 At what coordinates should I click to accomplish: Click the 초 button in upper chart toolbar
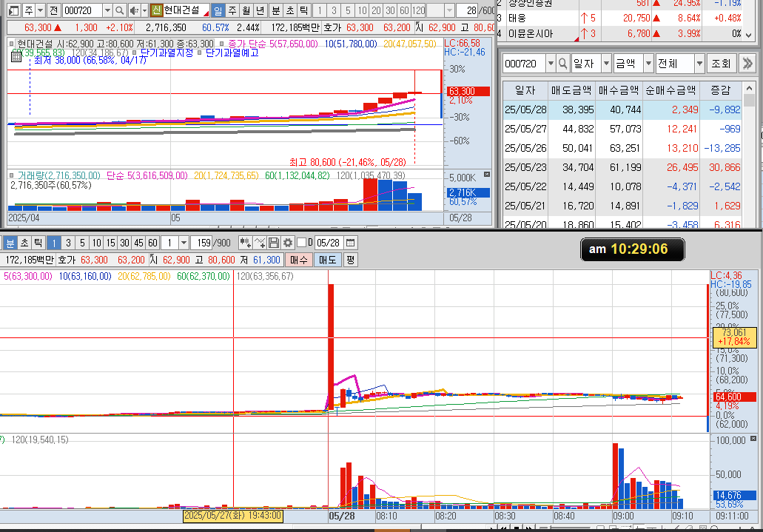coord(290,10)
